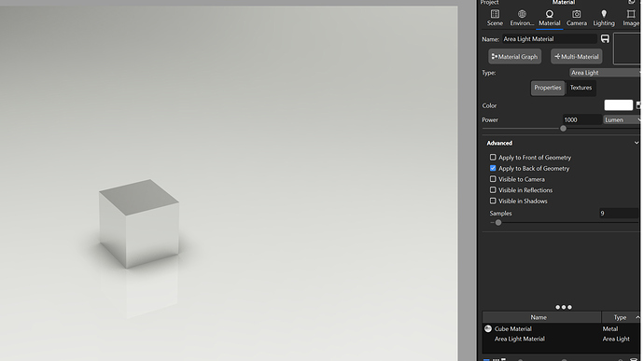
Task: Open the Material Graph
Action: coord(514,57)
